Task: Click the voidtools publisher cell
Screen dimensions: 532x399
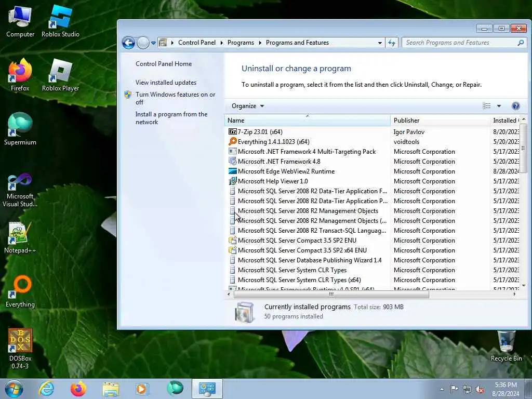Action: pos(406,141)
